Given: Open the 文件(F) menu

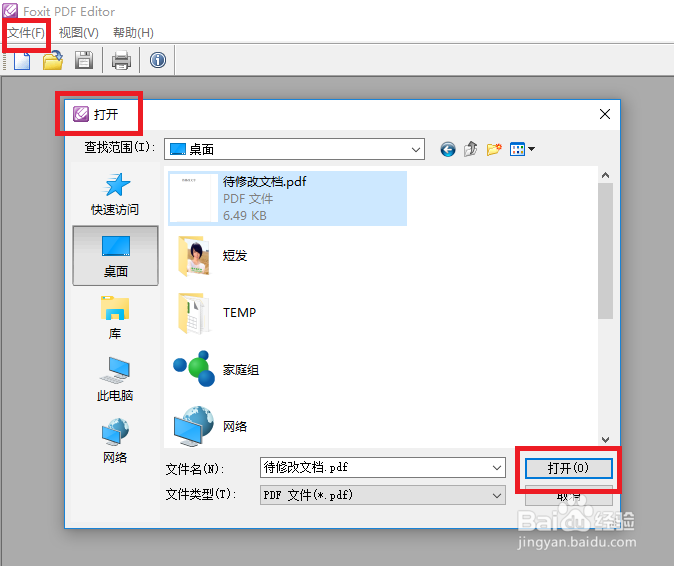Looking at the screenshot, I should [26, 33].
